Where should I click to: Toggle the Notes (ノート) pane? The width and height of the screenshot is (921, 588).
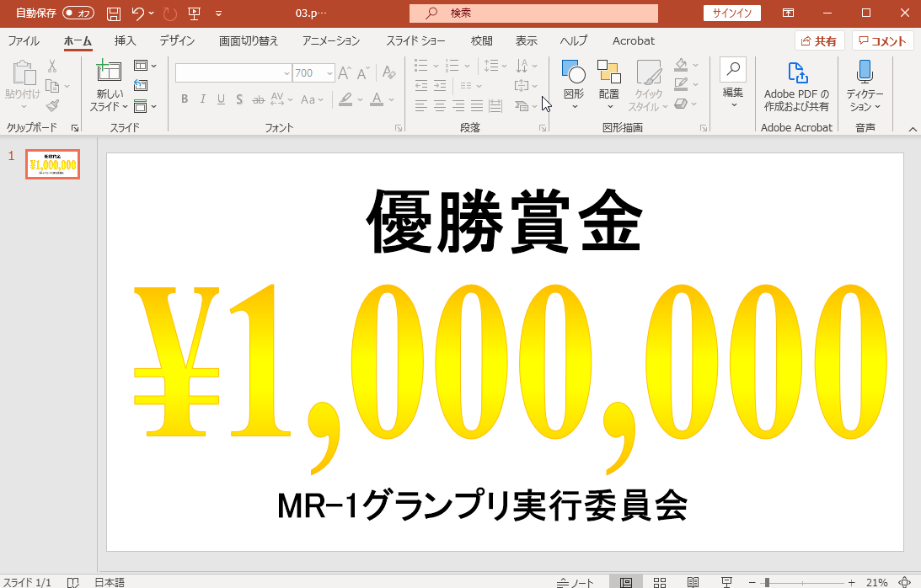click(x=576, y=582)
